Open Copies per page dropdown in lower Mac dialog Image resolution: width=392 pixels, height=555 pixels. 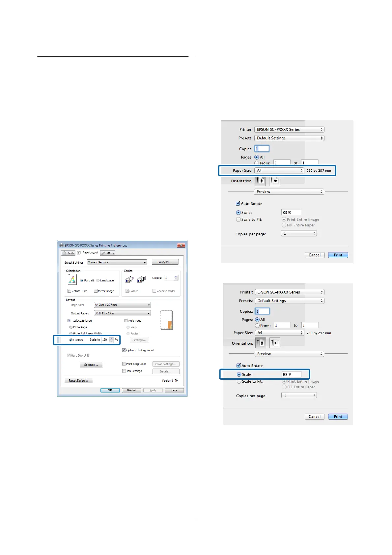299,395
